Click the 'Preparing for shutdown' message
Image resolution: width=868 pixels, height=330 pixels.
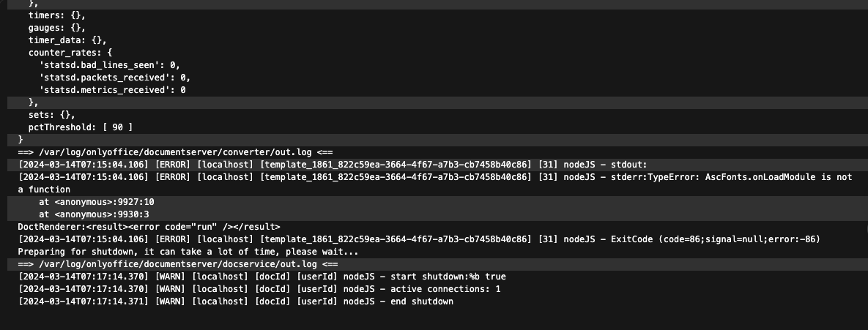[188, 252]
